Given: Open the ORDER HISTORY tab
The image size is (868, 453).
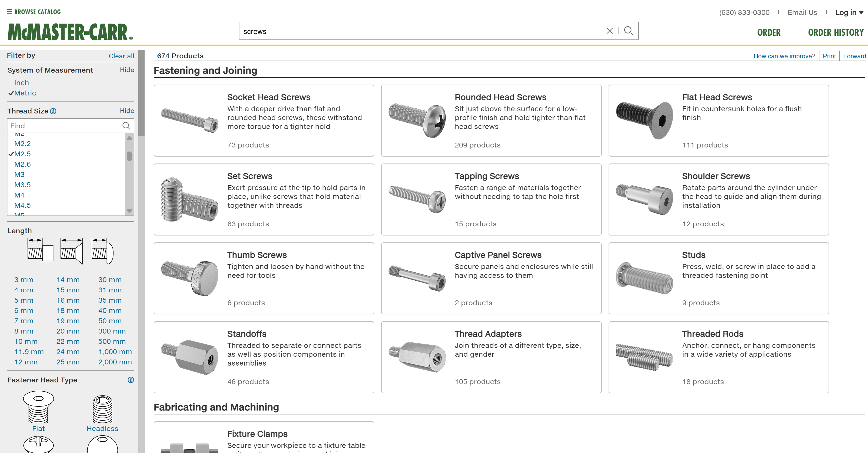Looking at the screenshot, I should click(835, 32).
